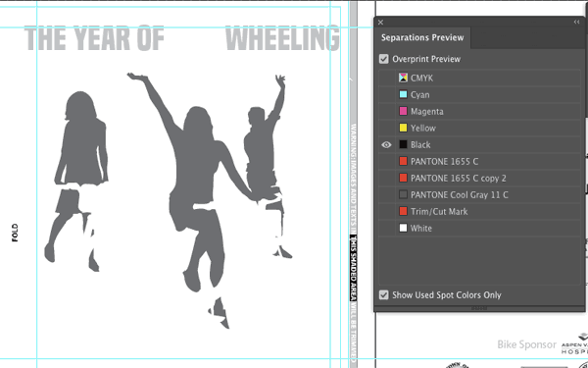Click the White ink swatch
588x368 pixels.
(403, 228)
